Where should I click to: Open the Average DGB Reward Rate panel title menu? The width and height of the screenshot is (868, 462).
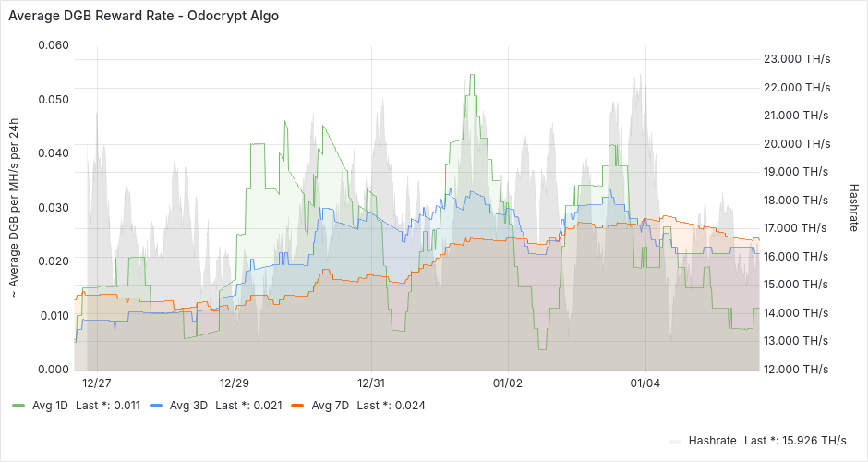click(x=143, y=17)
